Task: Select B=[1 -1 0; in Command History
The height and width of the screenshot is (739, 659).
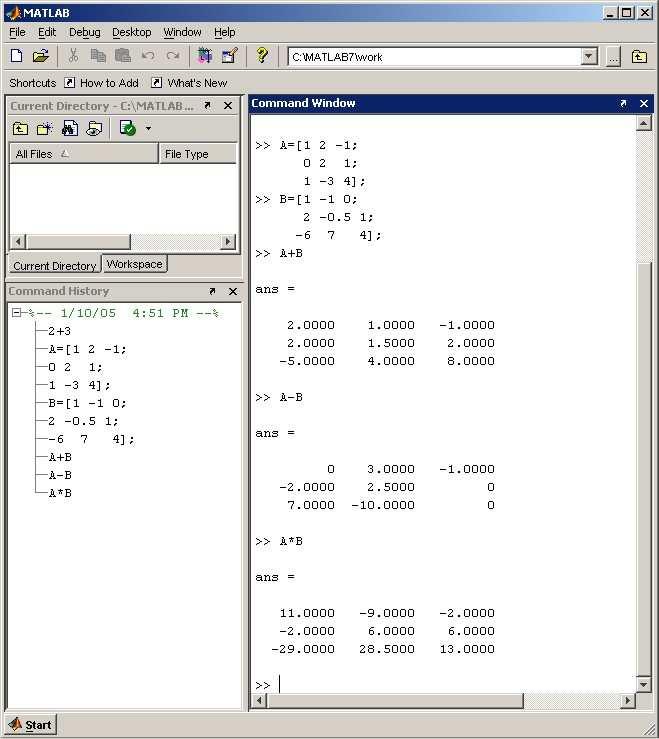Action: click(88, 403)
